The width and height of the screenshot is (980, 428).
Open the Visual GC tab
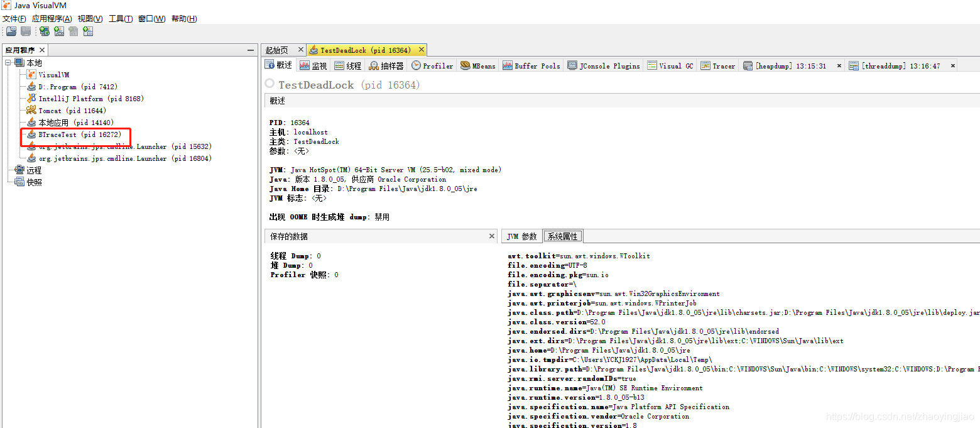[x=671, y=65]
